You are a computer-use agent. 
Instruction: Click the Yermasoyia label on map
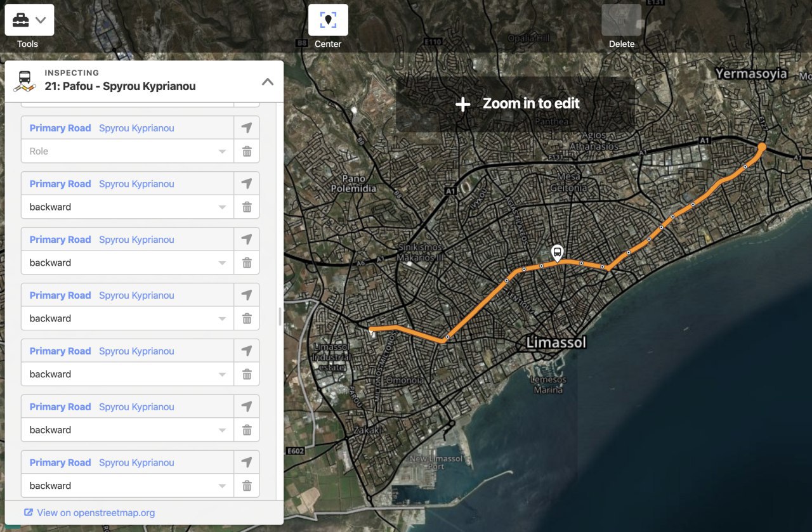(x=751, y=74)
